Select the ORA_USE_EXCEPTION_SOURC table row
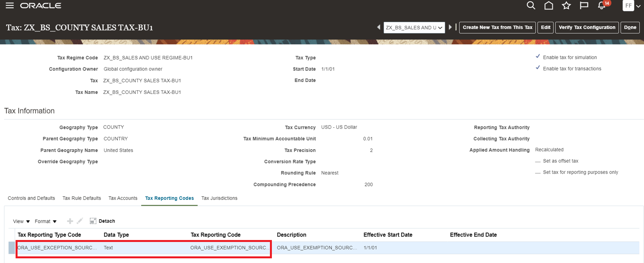Image resolution: width=644 pixels, height=263 pixels. point(57,248)
